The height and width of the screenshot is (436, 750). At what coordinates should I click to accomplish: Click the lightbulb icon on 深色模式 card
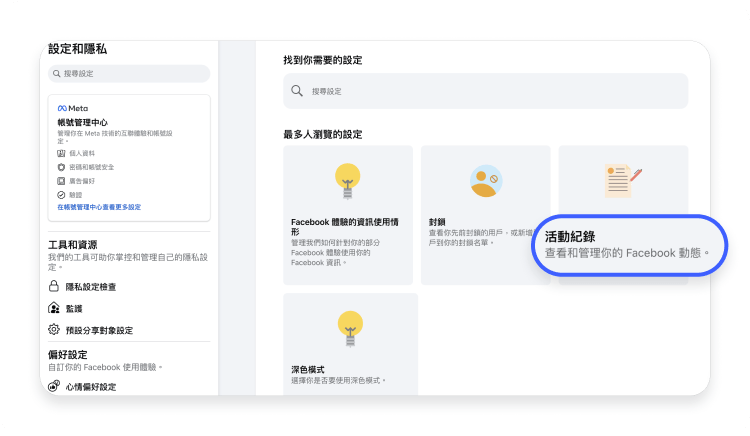pos(350,328)
